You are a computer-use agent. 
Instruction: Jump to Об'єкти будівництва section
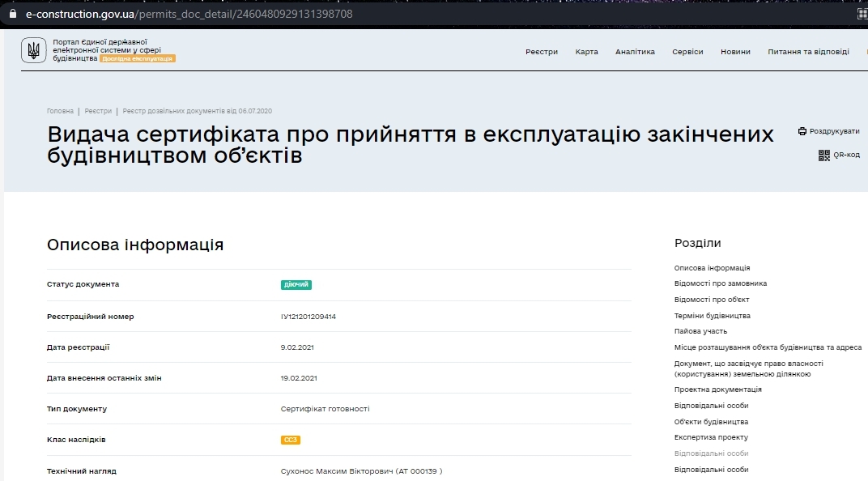pyautogui.click(x=711, y=422)
